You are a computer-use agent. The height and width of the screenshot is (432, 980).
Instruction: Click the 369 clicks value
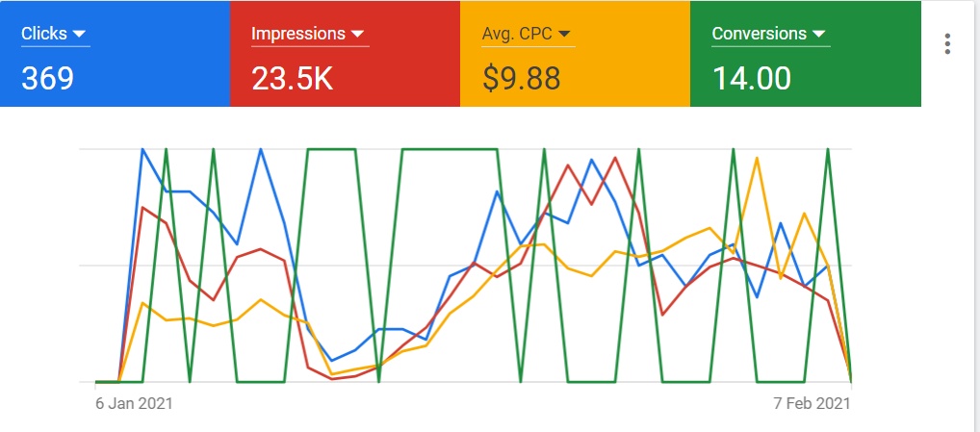click(47, 78)
